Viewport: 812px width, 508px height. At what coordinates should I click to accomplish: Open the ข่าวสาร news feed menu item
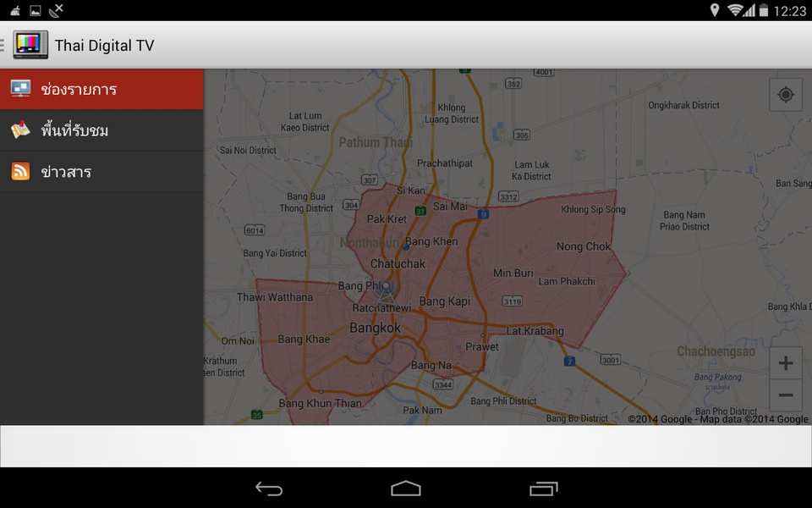(101, 172)
